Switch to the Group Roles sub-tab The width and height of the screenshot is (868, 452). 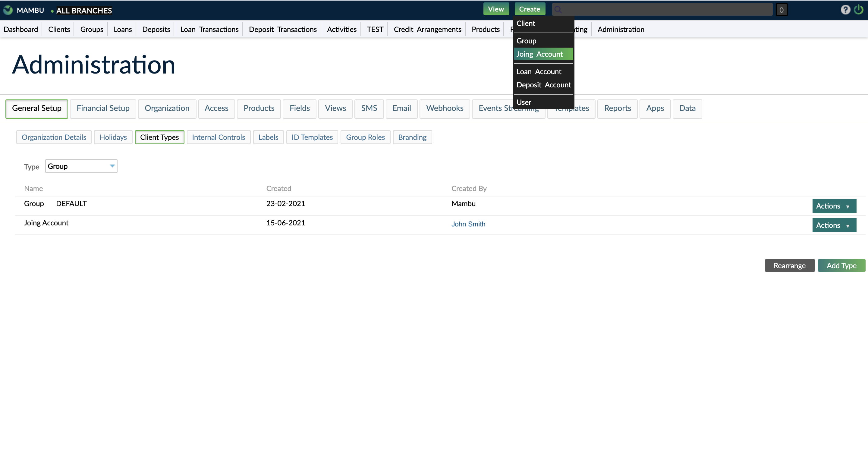365,137
